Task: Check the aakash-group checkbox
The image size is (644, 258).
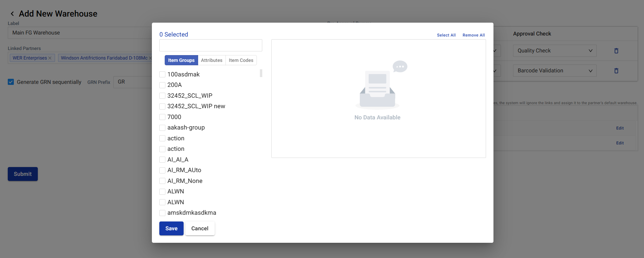Action: pyautogui.click(x=162, y=128)
